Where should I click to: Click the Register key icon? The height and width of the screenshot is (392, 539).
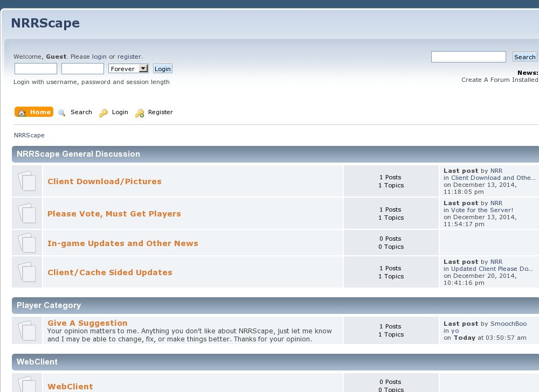tap(140, 113)
